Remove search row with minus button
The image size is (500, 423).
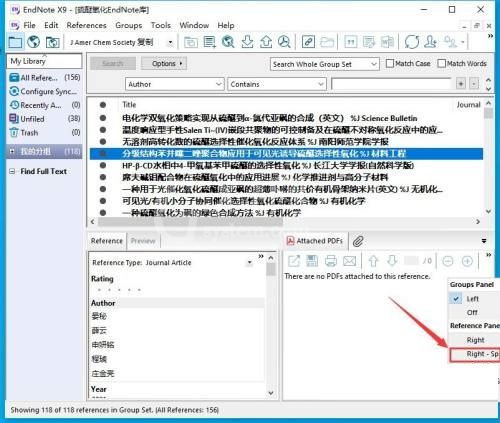point(474,84)
